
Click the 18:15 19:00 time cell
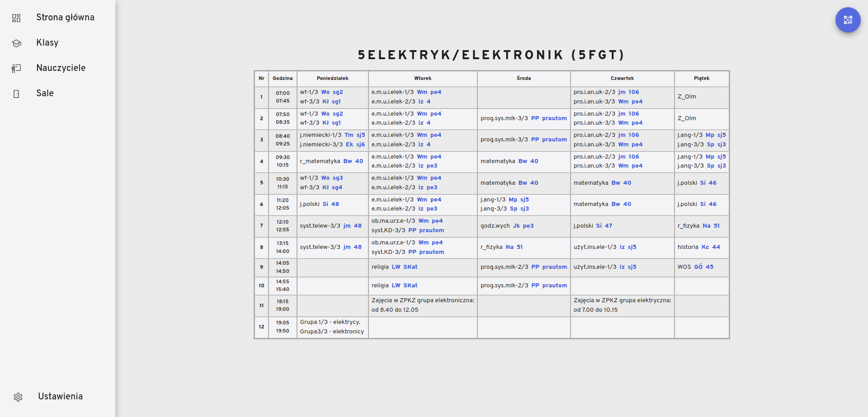click(283, 306)
